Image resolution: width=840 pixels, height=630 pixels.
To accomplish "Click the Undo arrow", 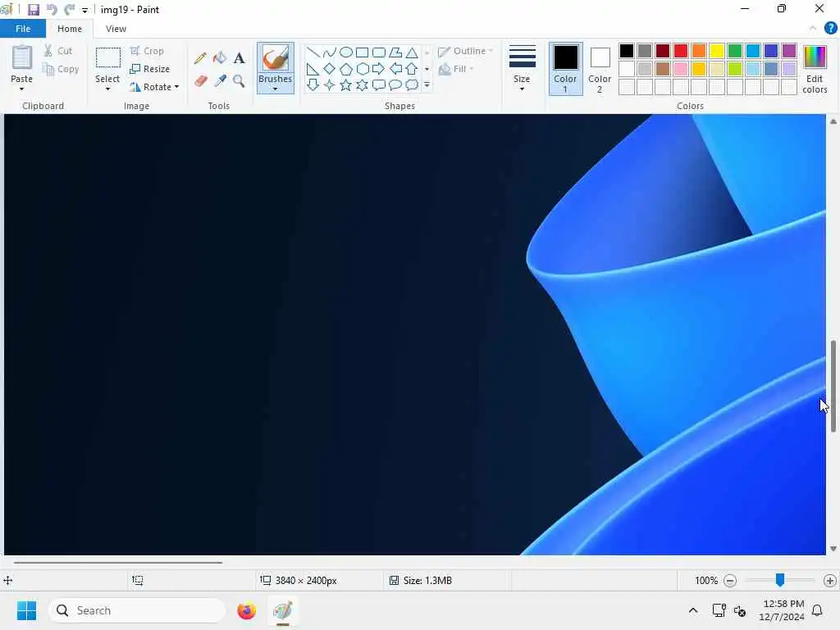I will pyautogui.click(x=52, y=9).
